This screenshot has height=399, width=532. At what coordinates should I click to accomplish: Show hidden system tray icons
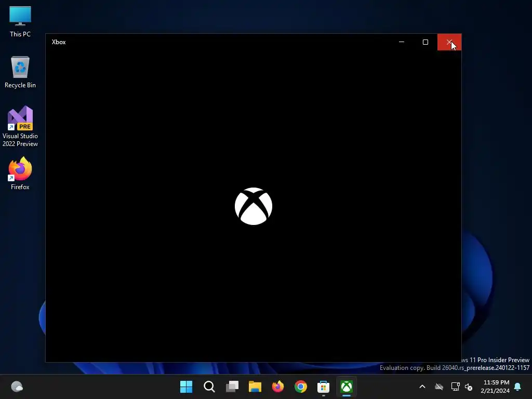pyautogui.click(x=422, y=387)
